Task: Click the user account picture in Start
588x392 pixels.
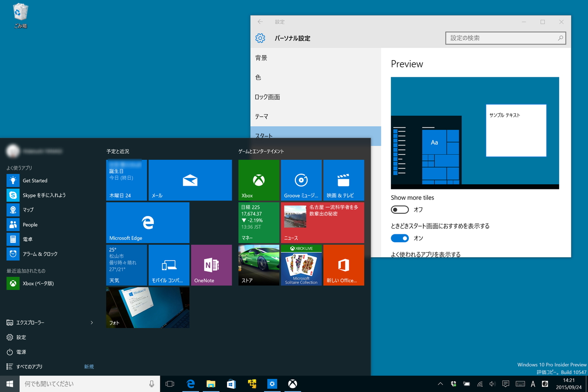Action: point(13,151)
